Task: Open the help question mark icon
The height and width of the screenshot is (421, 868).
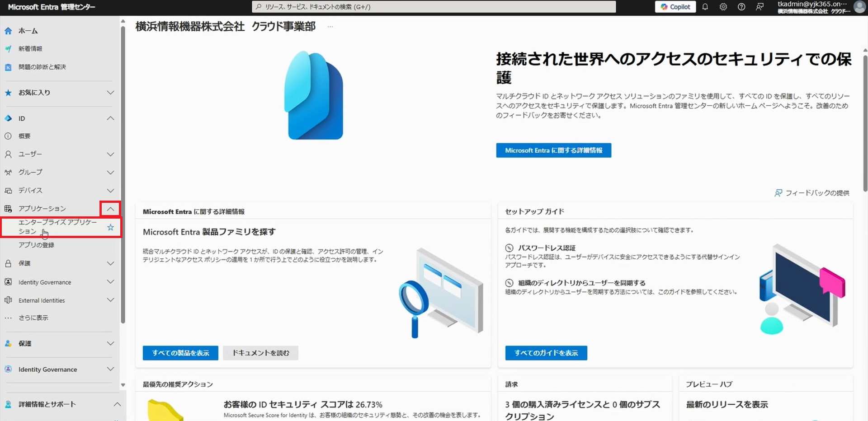Action: tap(741, 7)
